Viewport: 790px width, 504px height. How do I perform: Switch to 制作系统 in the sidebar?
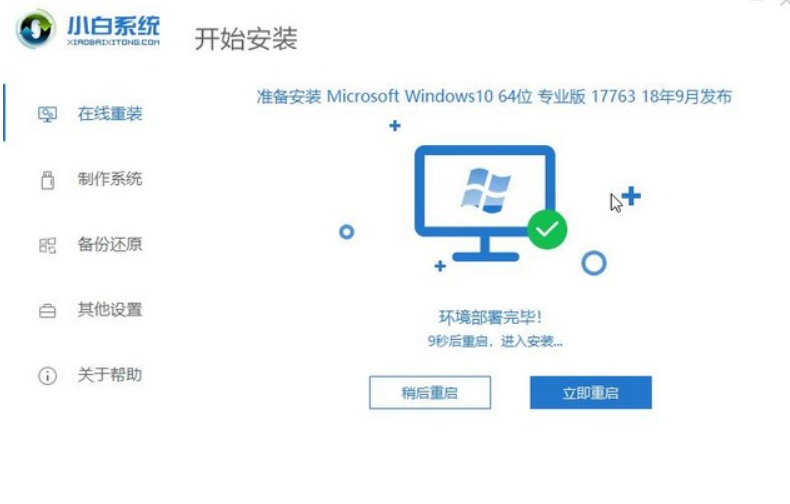click(91, 179)
